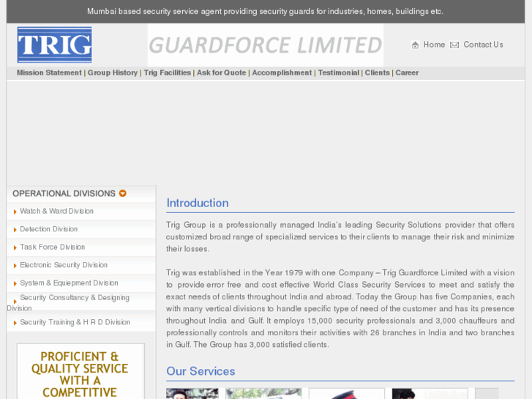Click the arrow bullet beside Electronic Security Division

tap(15, 266)
